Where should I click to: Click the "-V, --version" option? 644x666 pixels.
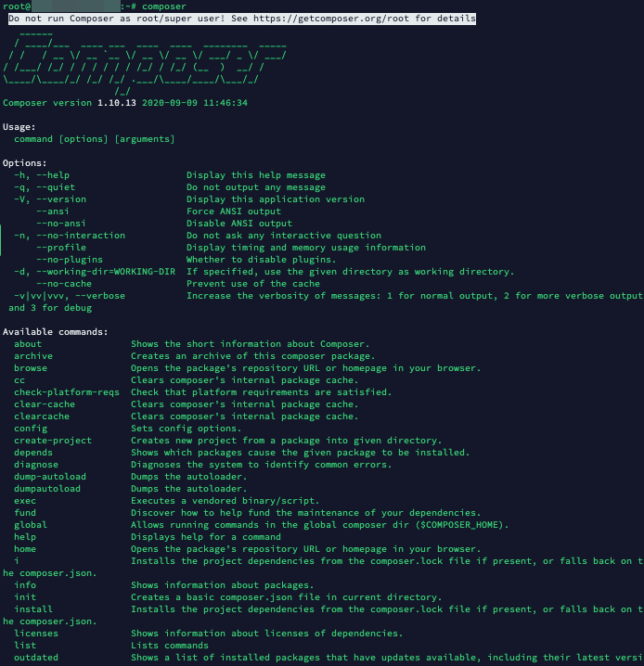[50, 199]
